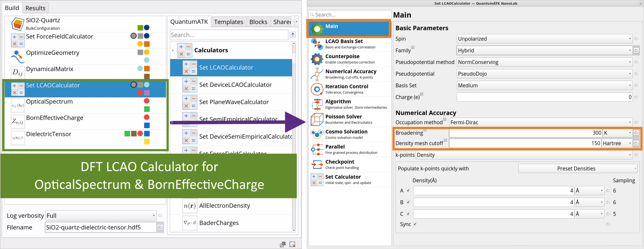Select Set PlaneWaveCalculator in block list

(x=231, y=102)
